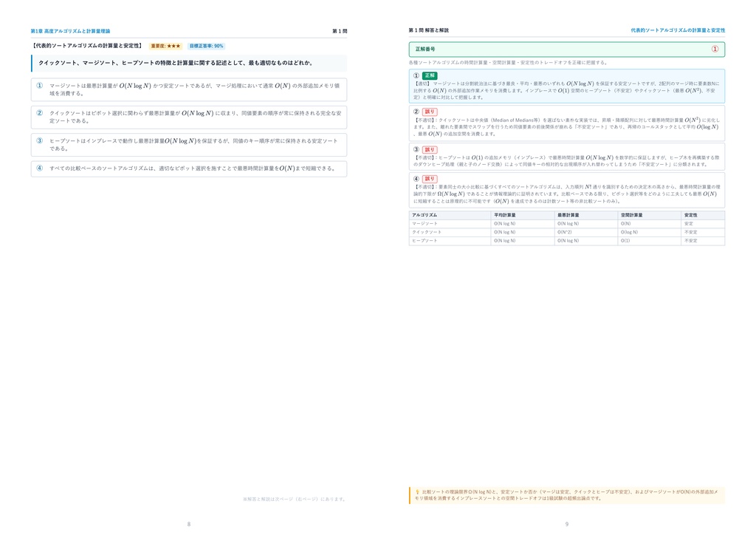This screenshot has height=535, width=756.
Task: Click the '第 1 問' label on left page
Action: 340,31
